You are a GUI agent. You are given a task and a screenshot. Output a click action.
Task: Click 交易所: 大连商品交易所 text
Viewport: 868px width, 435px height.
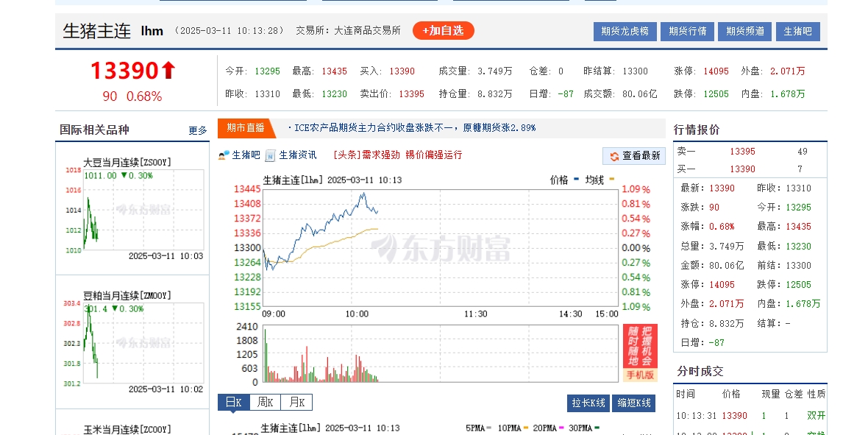click(348, 30)
